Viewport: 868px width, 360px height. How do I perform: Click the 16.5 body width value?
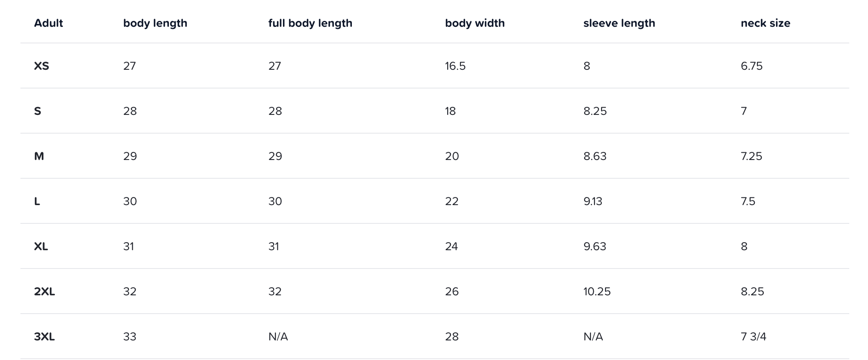455,66
